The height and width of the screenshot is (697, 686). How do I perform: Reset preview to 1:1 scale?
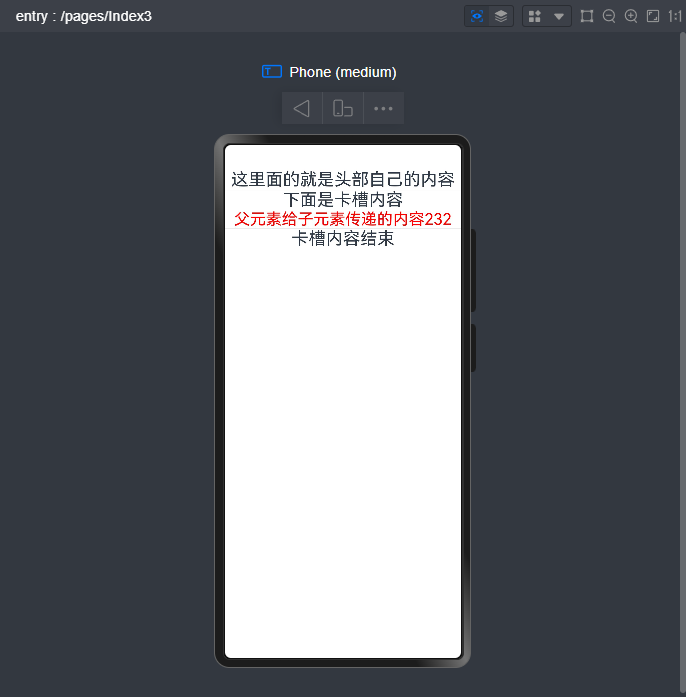[x=675, y=16]
